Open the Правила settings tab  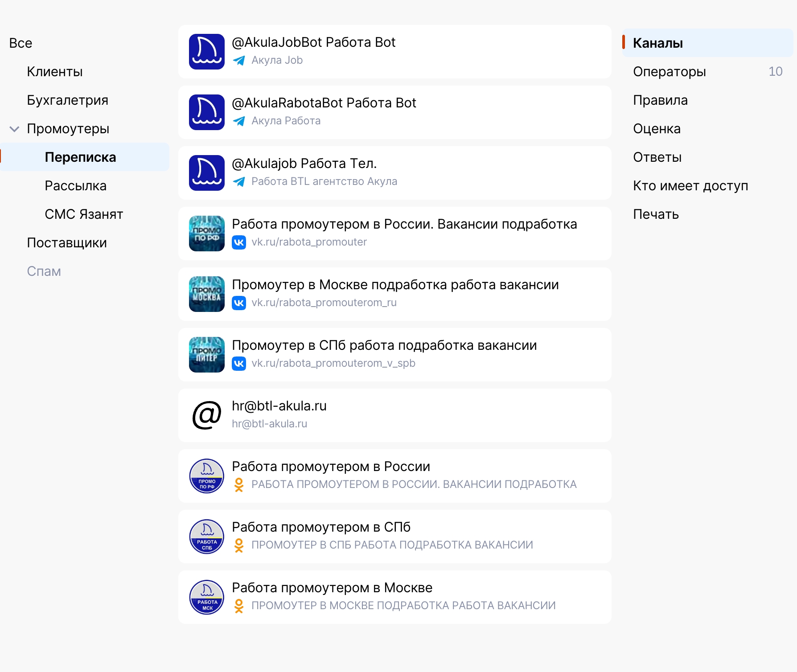(x=660, y=100)
